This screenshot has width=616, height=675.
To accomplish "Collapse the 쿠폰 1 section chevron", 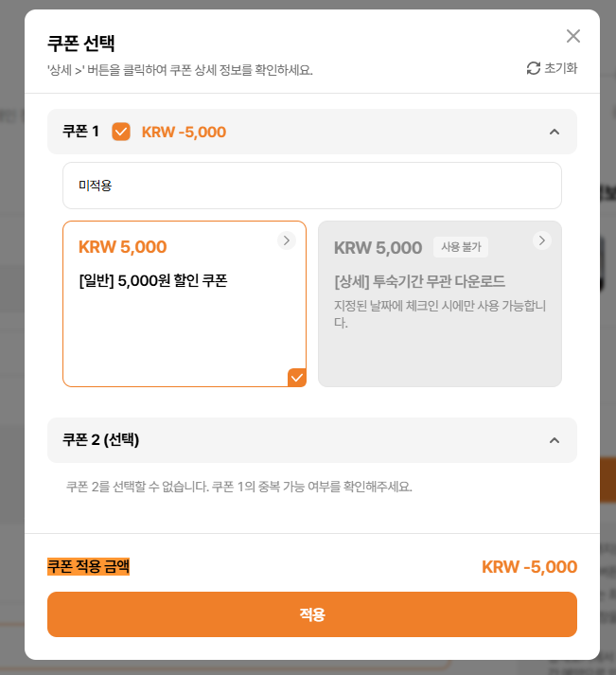I will (x=554, y=132).
